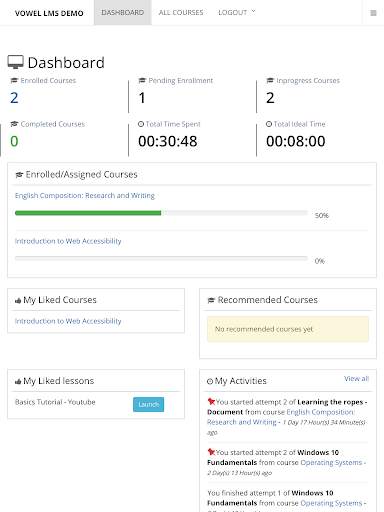Click the Dashboard monitor icon
Image resolution: width=384 pixels, height=512 pixels.
16,62
